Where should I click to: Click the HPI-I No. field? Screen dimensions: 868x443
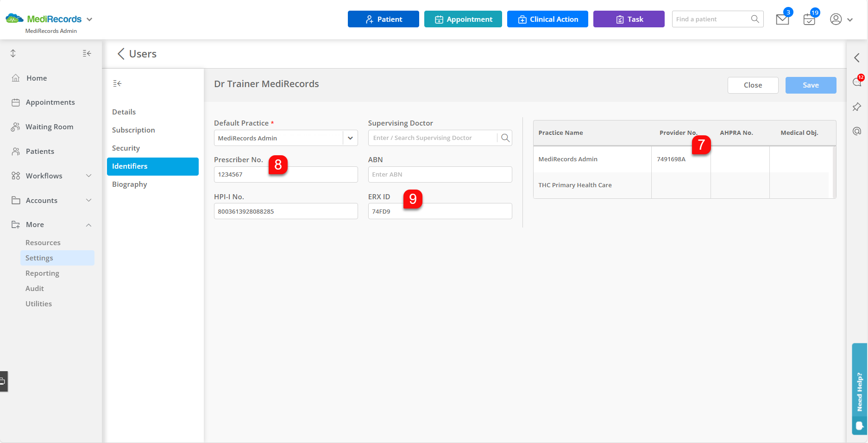point(286,211)
